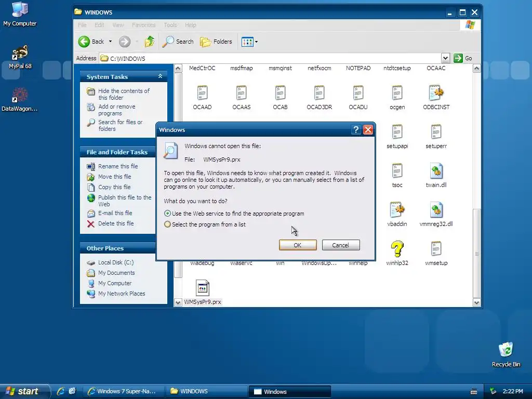Viewport: 532px width, 399px height.
Task: Click the system tray clock
Action: coord(513,391)
